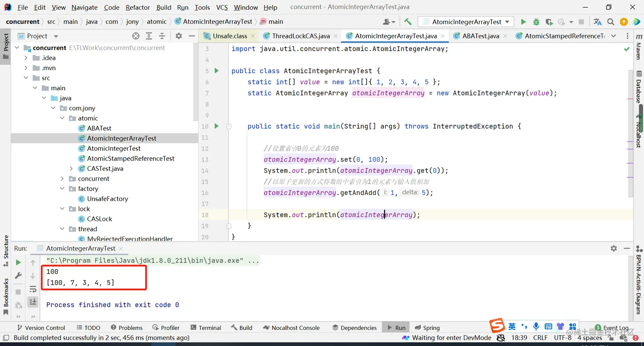
Task: Open the Version Control tool window
Action: 40,328
